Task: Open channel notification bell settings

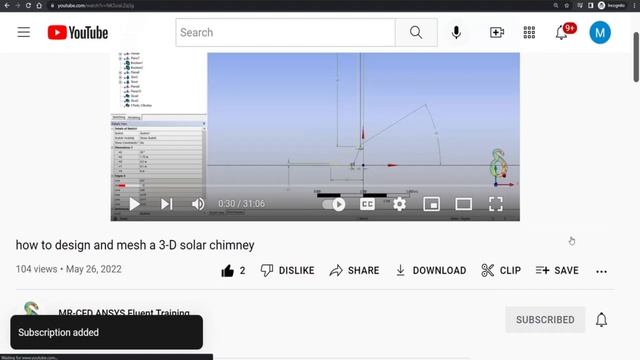Action: [601, 320]
